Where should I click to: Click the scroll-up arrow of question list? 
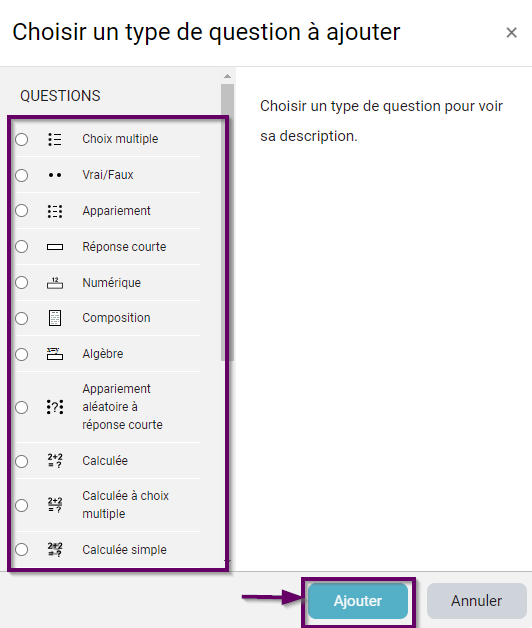pos(227,76)
